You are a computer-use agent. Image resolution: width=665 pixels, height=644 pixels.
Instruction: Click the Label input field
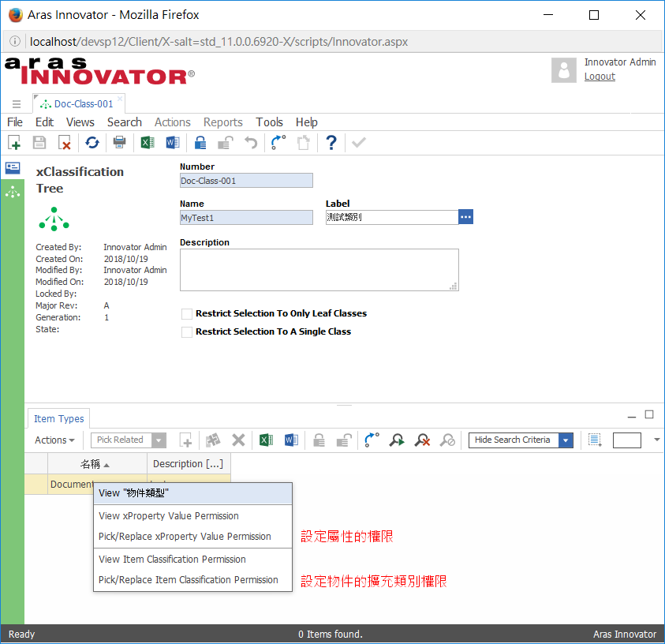click(x=392, y=217)
